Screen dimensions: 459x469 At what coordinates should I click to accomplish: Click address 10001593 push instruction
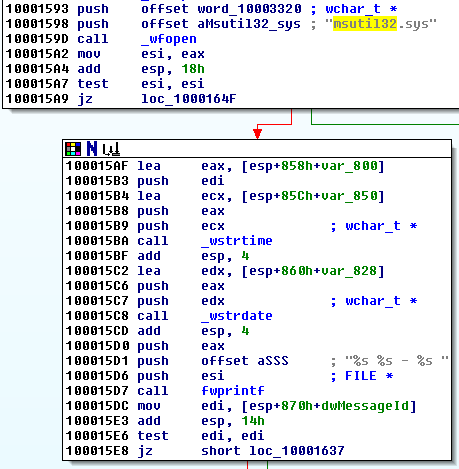point(37,9)
